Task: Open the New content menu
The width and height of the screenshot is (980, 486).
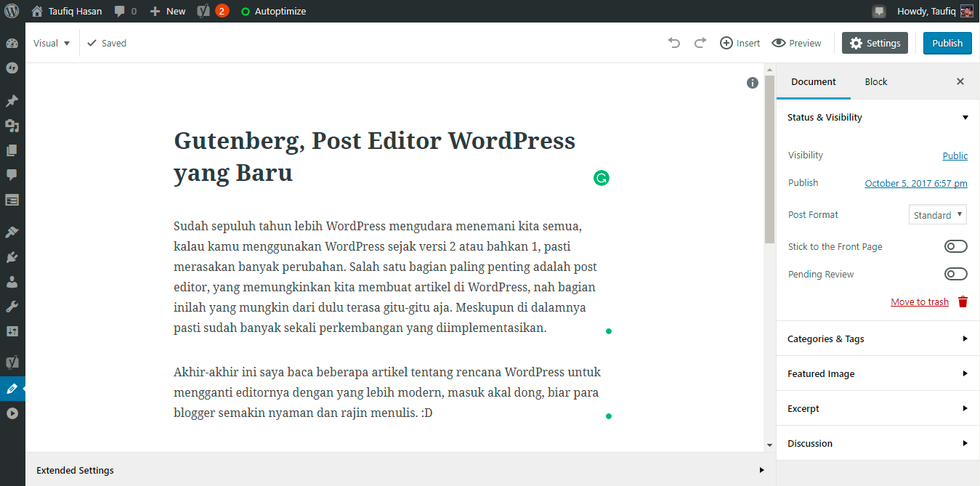Action: point(168,11)
